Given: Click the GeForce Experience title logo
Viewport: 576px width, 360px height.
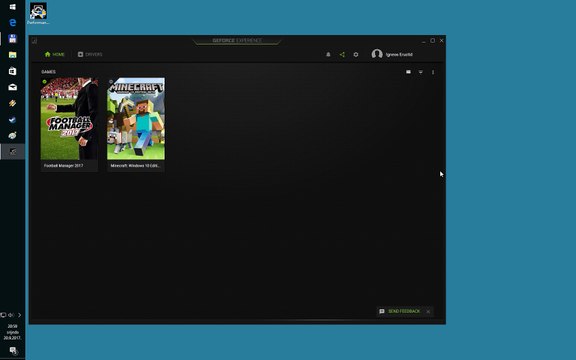Looking at the screenshot, I should coord(237,40).
